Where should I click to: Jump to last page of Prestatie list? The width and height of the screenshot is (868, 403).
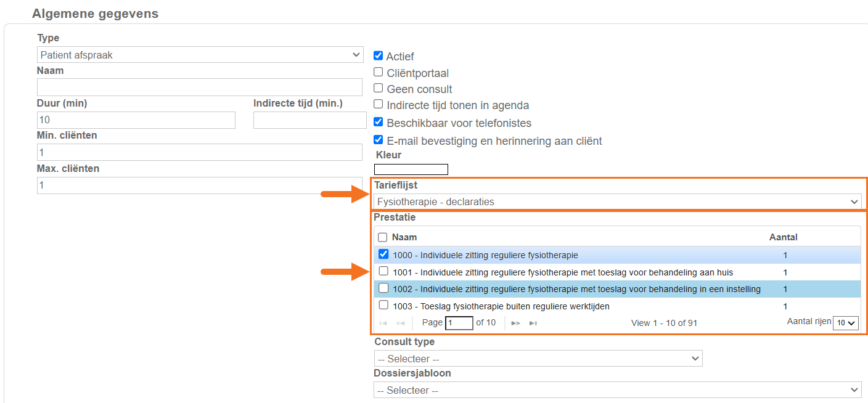[x=533, y=323]
